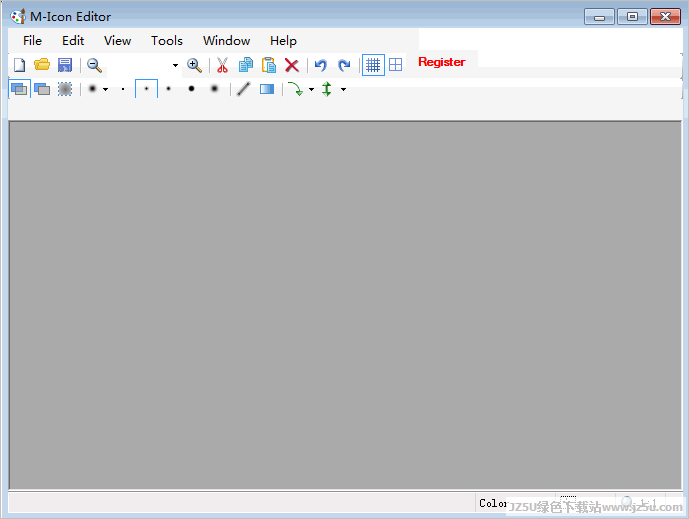Toggle the dotted-border blur selection icon

pyautogui.click(x=65, y=89)
